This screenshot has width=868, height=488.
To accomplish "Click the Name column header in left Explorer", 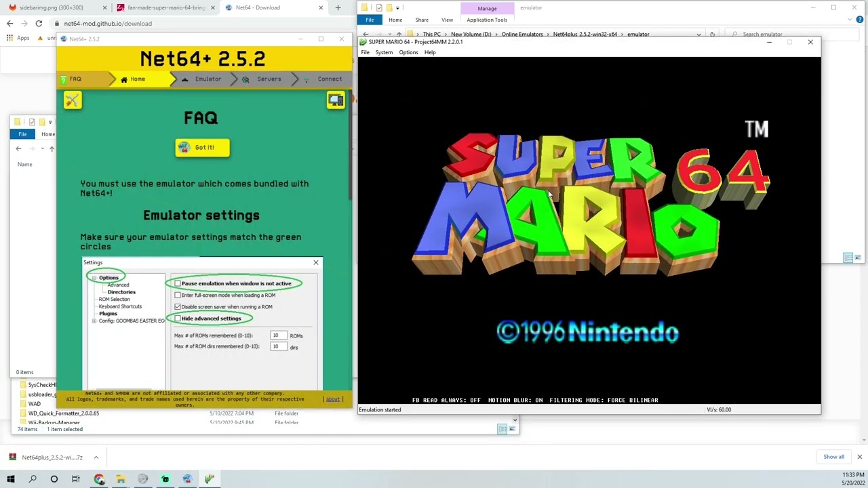I will [24, 164].
